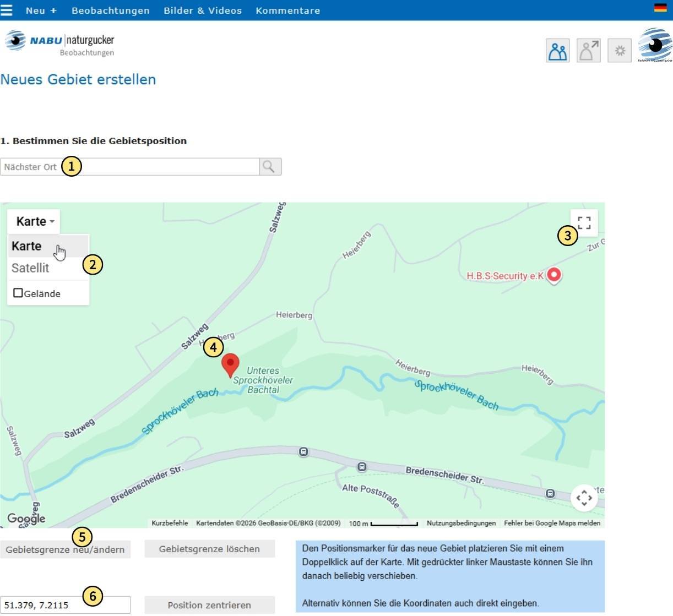Click the person with arrow icon

click(x=588, y=51)
